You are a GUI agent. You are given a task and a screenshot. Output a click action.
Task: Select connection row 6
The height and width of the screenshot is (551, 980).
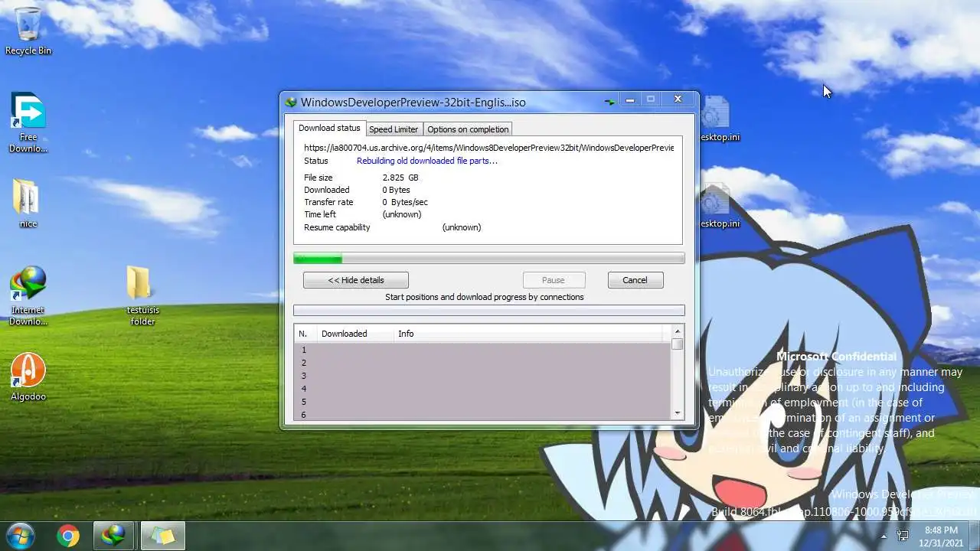482,415
